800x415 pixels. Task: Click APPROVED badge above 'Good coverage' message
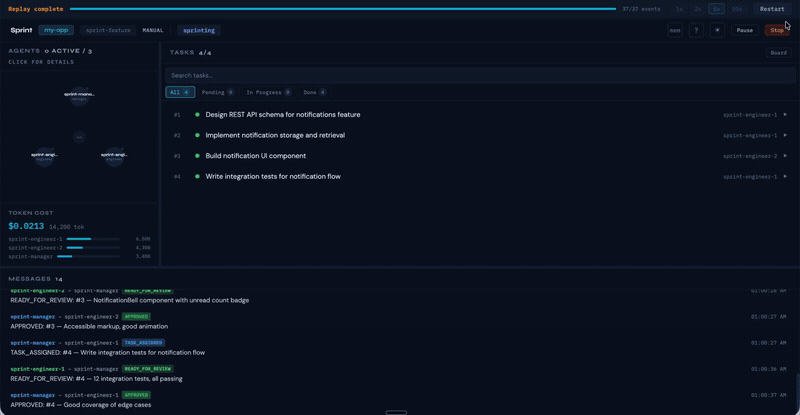(136, 395)
